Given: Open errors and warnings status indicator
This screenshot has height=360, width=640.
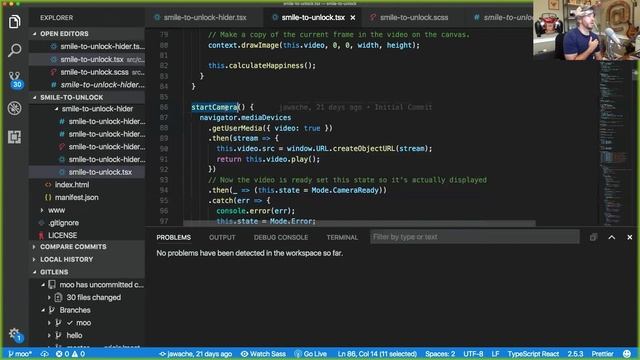Looking at the screenshot, I should pos(70,354).
